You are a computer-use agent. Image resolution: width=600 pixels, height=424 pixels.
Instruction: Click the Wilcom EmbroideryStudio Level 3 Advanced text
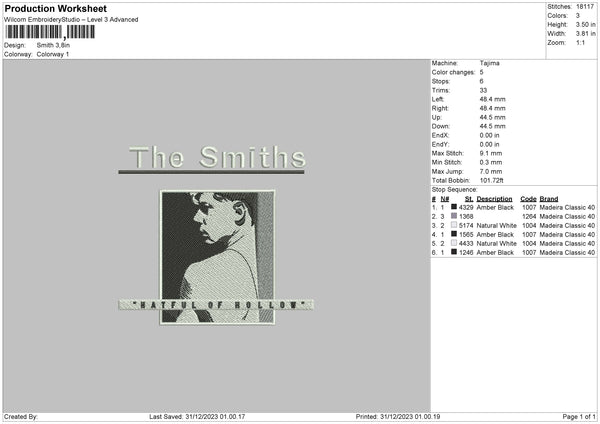[71, 20]
